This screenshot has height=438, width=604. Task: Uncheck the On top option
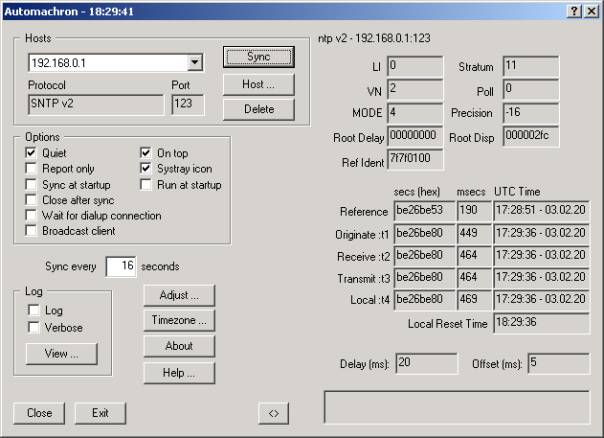(146, 153)
